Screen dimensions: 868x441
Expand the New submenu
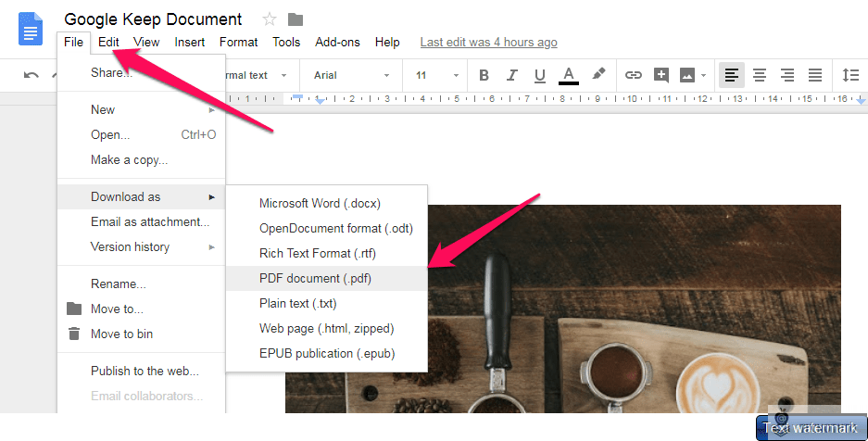click(x=142, y=109)
